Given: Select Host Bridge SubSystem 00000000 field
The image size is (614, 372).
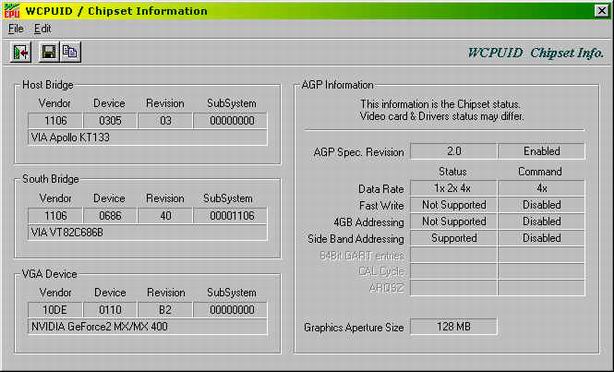Looking at the screenshot, I should (231, 121).
